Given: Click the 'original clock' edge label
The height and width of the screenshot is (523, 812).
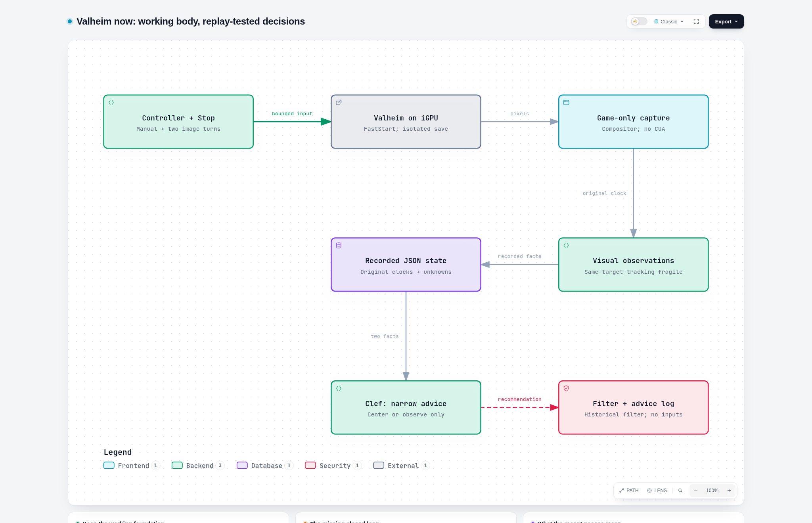Looking at the screenshot, I should point(605,193).
